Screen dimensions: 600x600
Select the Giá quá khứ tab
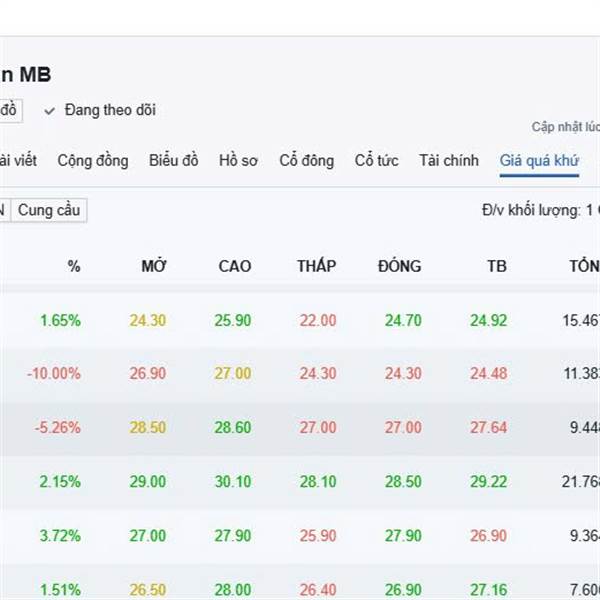pyautogui.click(x=539, y=161)
